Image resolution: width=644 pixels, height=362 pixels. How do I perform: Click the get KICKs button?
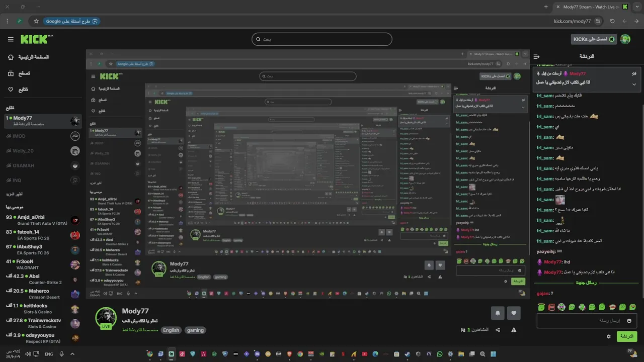594,39
